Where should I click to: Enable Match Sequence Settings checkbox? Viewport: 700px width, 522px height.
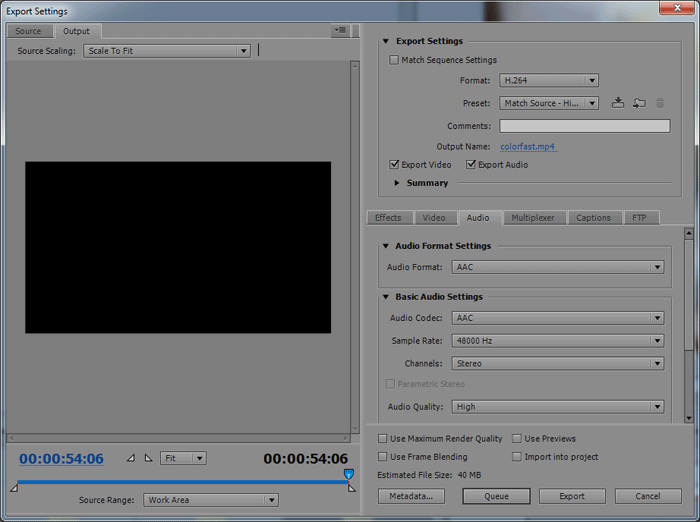pyautogui.click(x=394, y=60)
